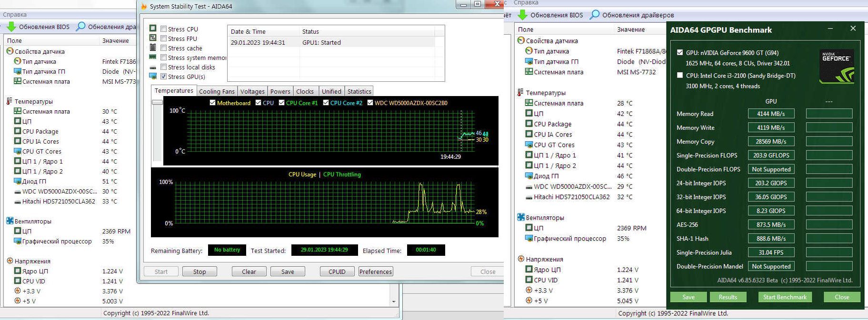The image size is (868, 320).
Task: Click BIOS updates green arrow icon in right window
Action: coord(523,15)
